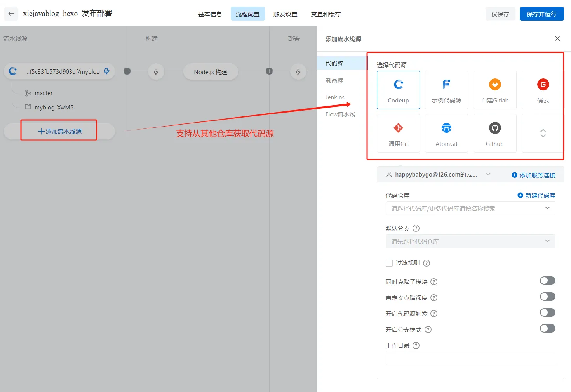Select the Github code source
The width and height of the screenshot is (571, 392).
click(494, 133)
